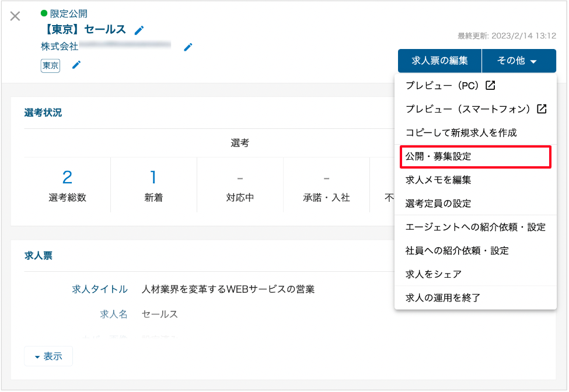Click the 選考 table header
The height and width of the screenshot is (392, 569).
pos(240,143)
